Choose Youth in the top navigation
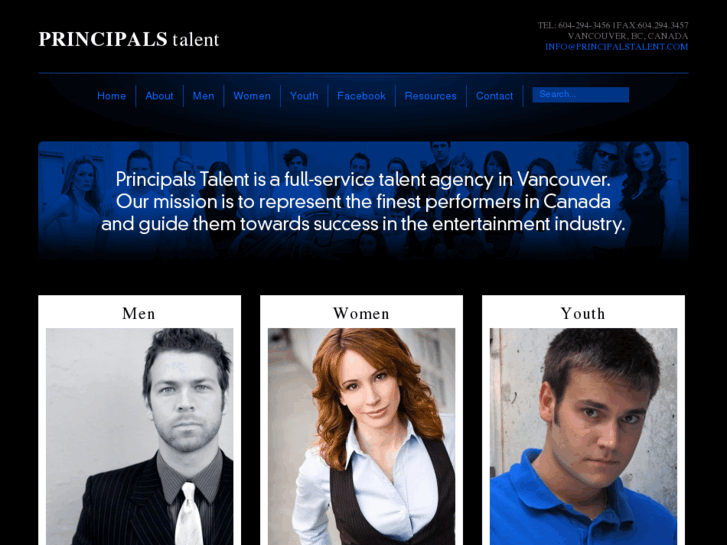The width and height of the screenshot is (727, 545). click(304, 96)
